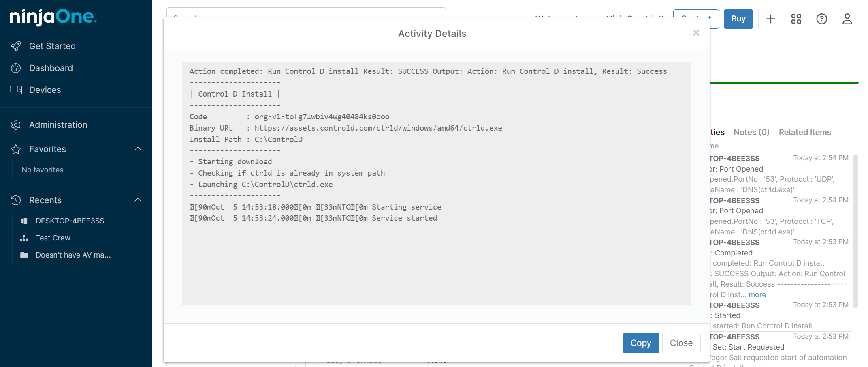Open the Administration gear icon

pyautogui.click(x=16, y=125)
